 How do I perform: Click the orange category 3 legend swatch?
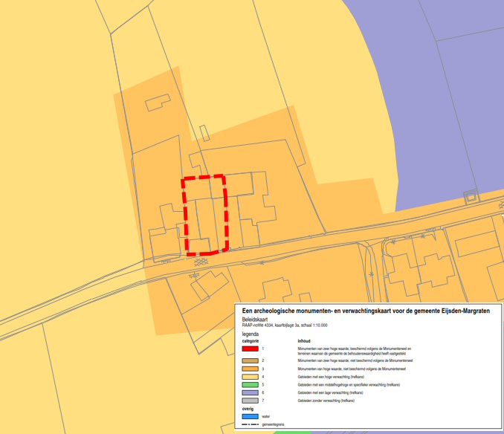(x=250, y=369)
